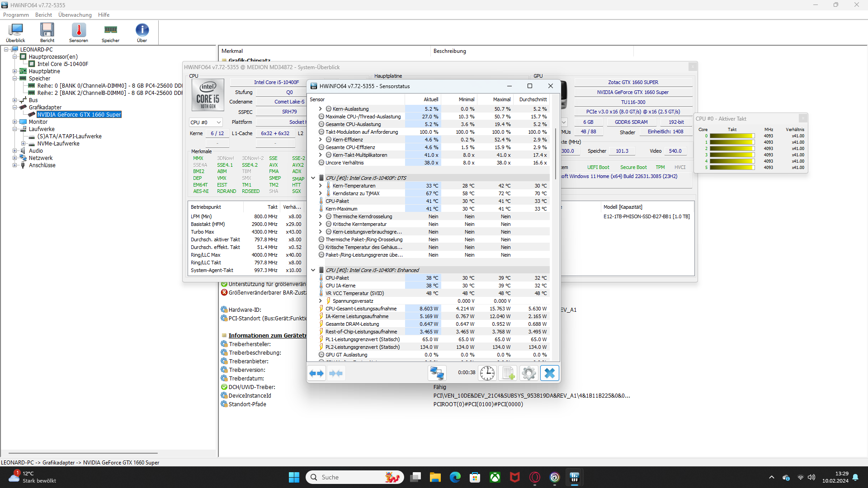Image resolution: width=868 pixels, height=488 pixels.
Task: Open the CPU #0 selection dropdown
Action: click(206, 122)
